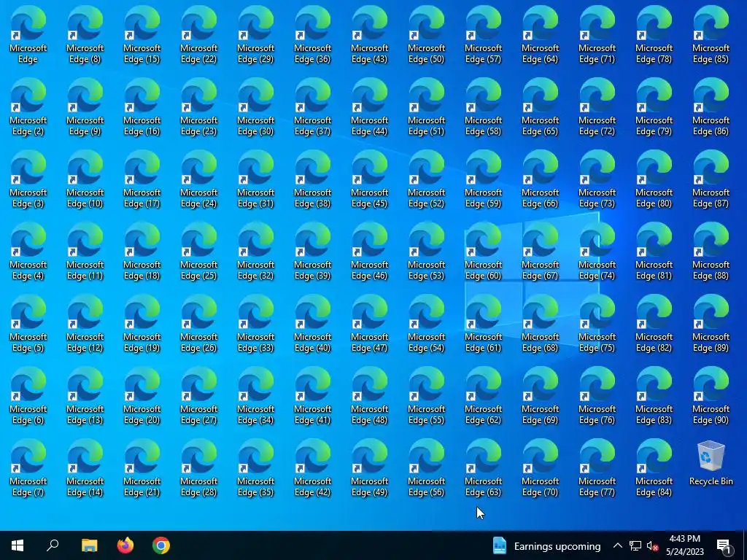Open the notification center icon

tap(724, 547)
